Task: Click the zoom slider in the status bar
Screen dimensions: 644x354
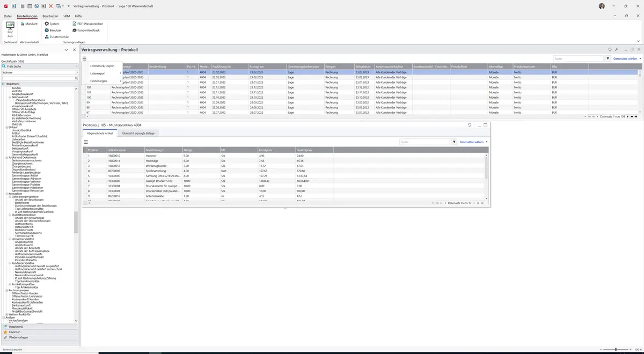Action: 616,349
